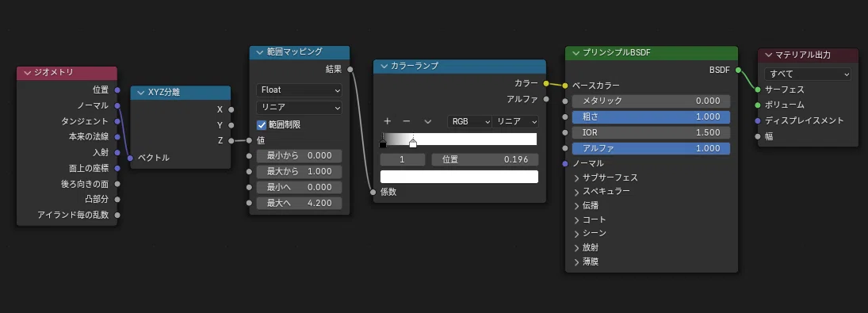The image size is (868, 313).
Task: Open color ramp tools chevron menu
Action: [x=427, y=122]
